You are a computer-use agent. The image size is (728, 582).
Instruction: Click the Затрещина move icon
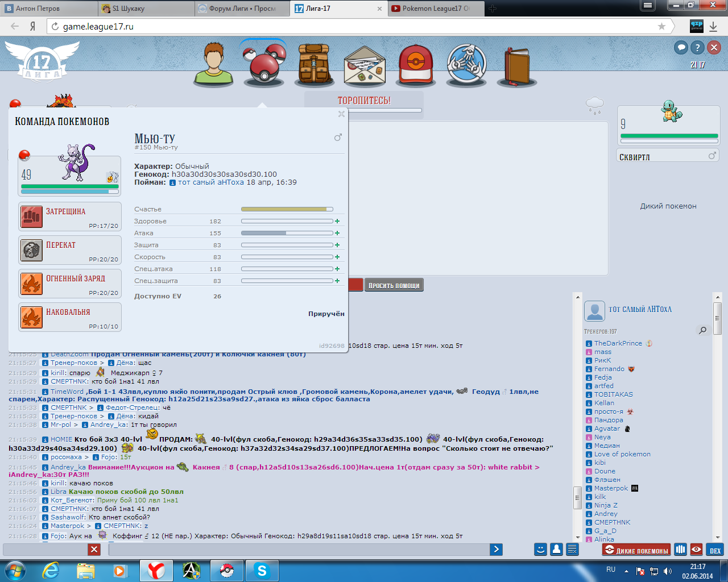[32, 217]
